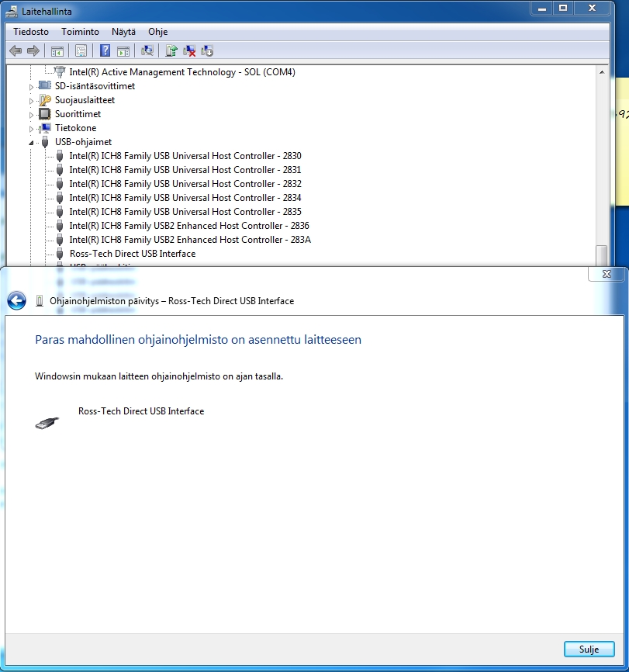Open the Tiedosto menu
Image resolution: width=629 pixels, height=672 pixels.
(31, 32)
